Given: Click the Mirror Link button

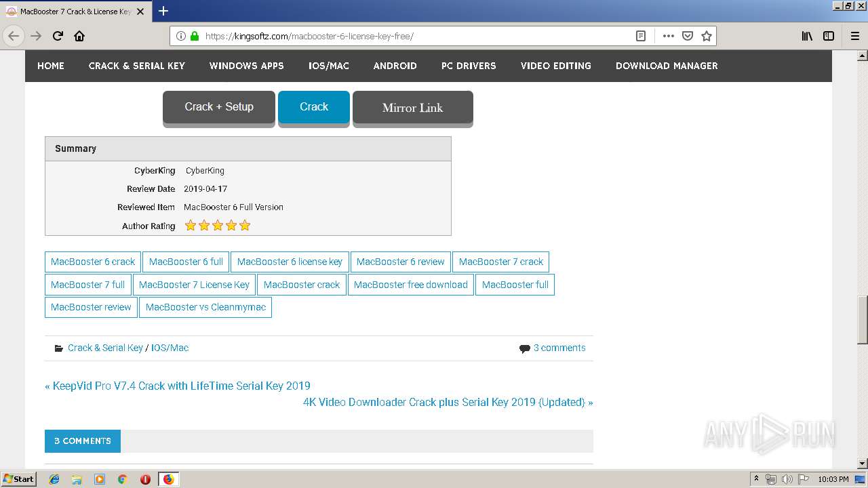Looking at the screenshot, I should point(412,108).
